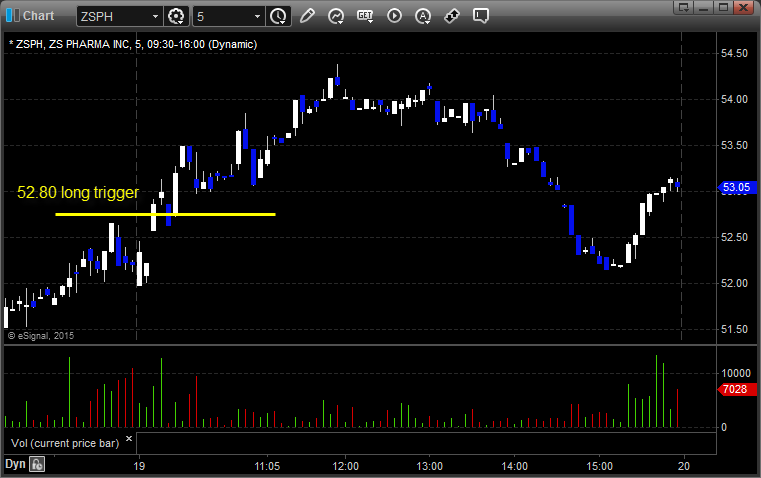Image resolution: width=761 pixels, height=478 pixels.
Task: Open the chart comment bubble icon
Action: pos(480,16)
